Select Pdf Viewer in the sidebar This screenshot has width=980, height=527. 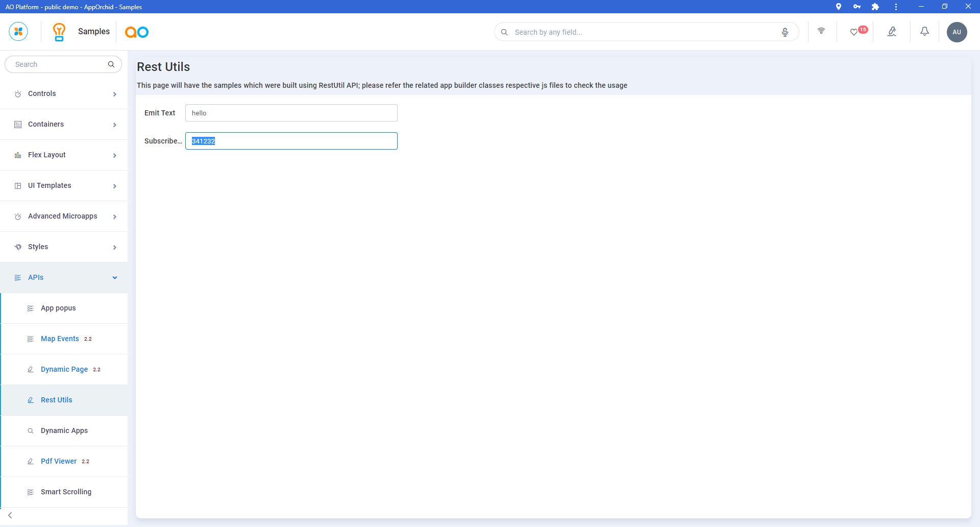59,462
